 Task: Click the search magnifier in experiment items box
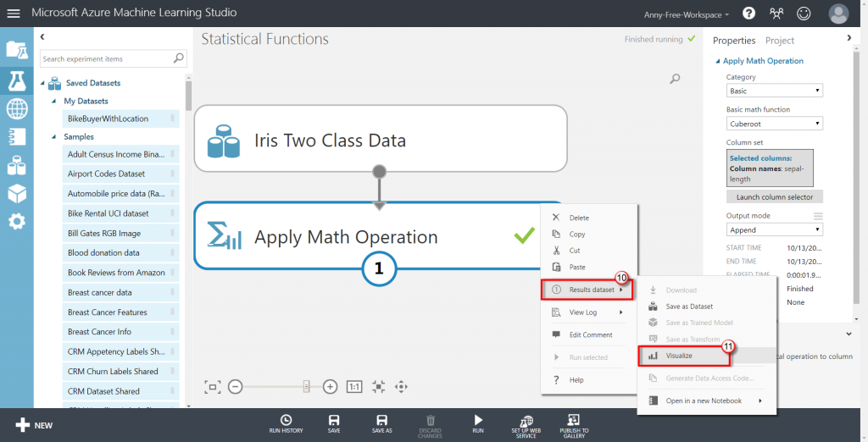[178, 58]
